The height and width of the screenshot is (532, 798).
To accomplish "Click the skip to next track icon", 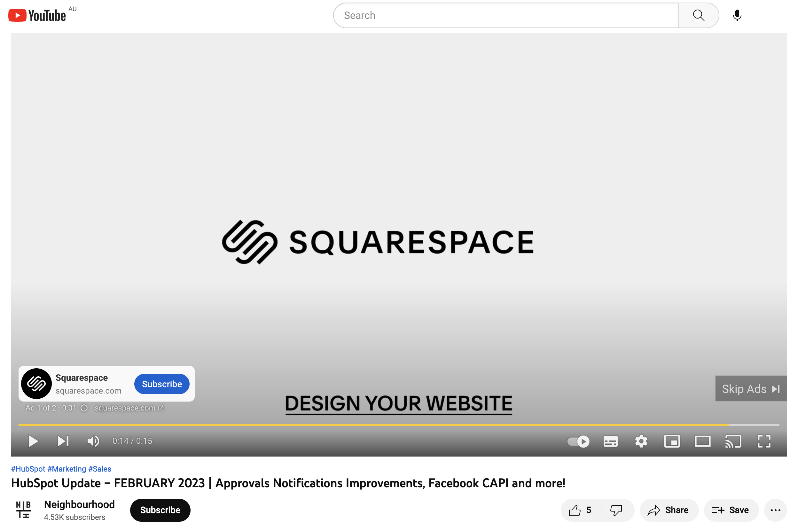I will (x=64, y=441).
